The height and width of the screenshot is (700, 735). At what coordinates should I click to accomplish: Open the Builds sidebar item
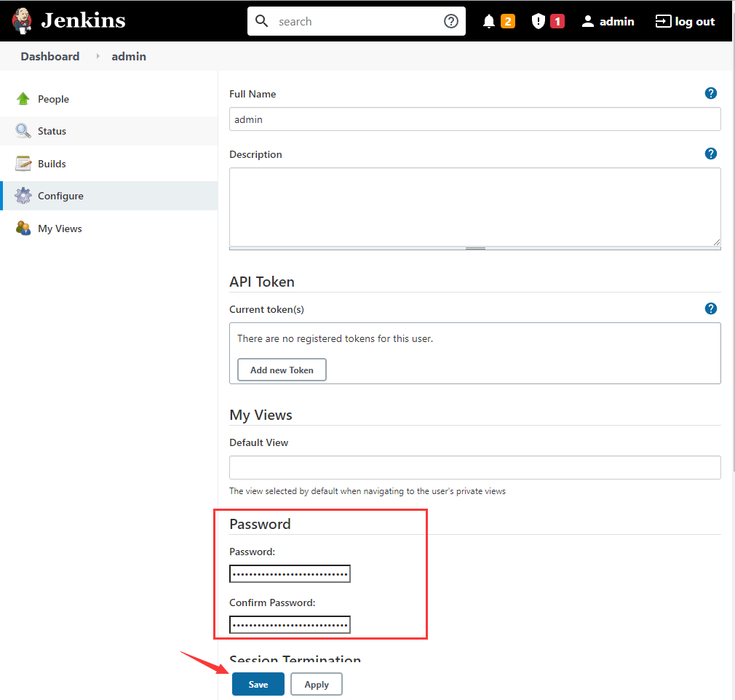[x=51, y=163]
